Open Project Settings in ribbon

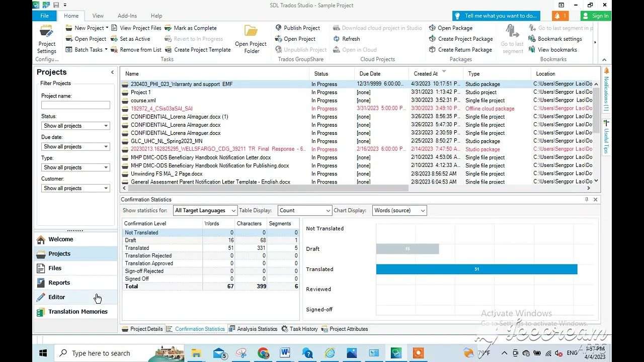pyautogui.click(x=46, y=39)
